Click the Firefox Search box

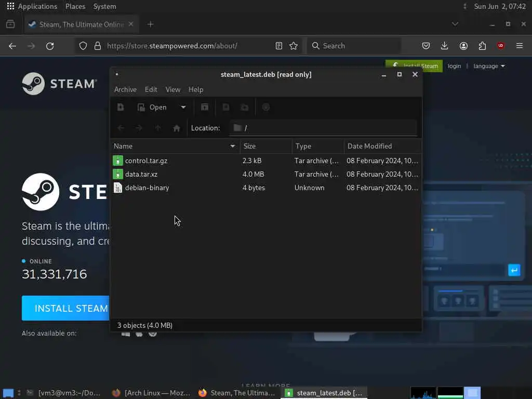354,46
